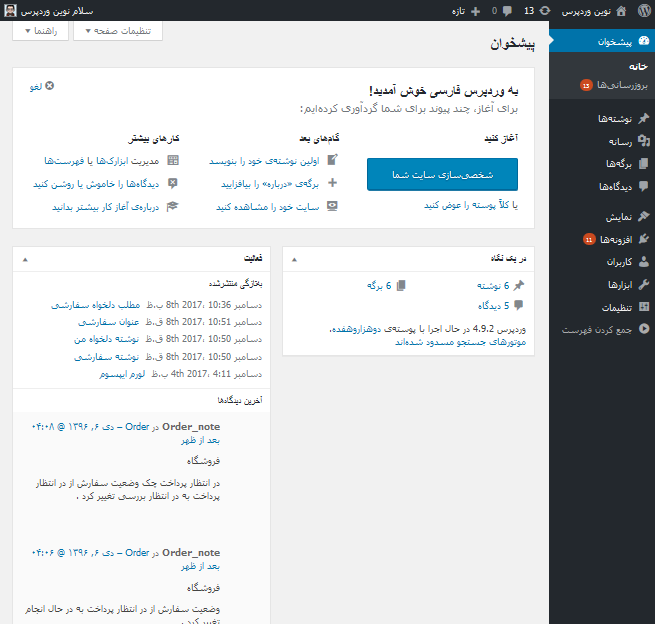Open the نوشته‌ها menu
The width and height of the screenshot is (655, 624).
(602, 119)
